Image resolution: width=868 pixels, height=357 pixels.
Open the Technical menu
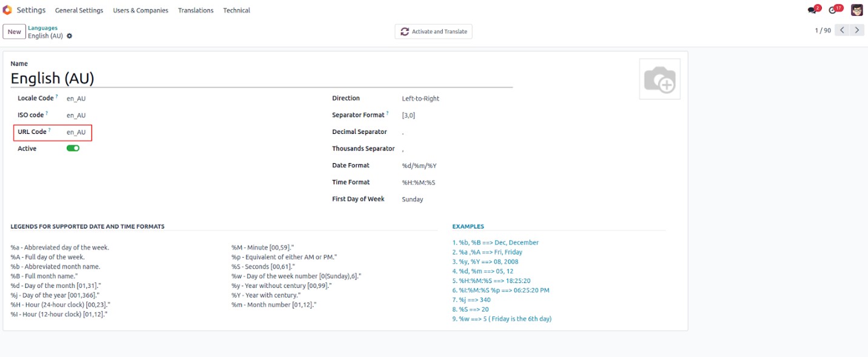(x=237, y=10)
